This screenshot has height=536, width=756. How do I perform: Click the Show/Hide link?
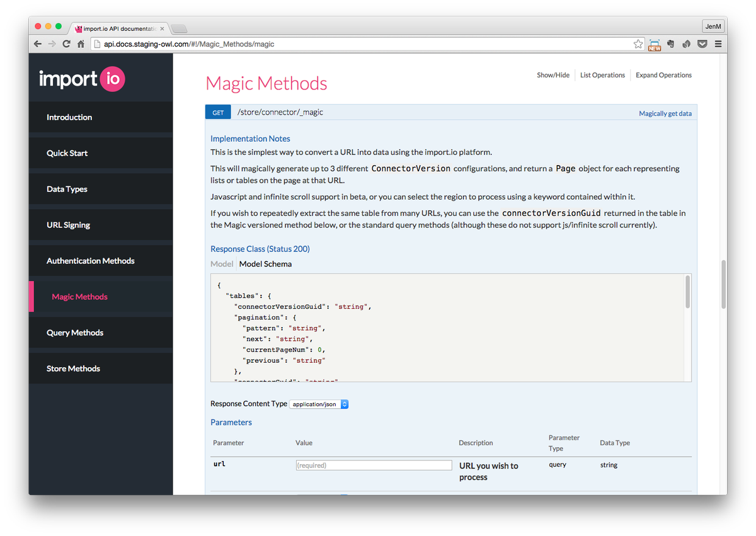tap(553, 75)
